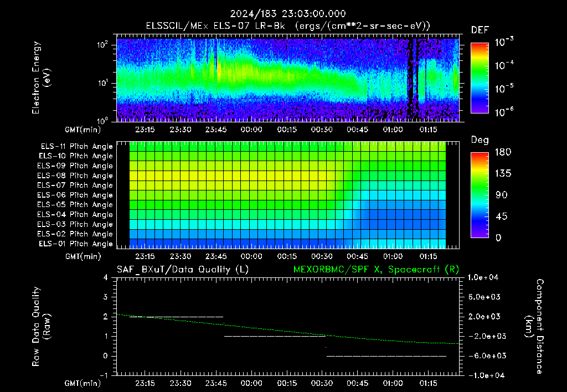Click the Electron Energy axis label
This screenshot has width=567, height=392.
tap(41, 78)
